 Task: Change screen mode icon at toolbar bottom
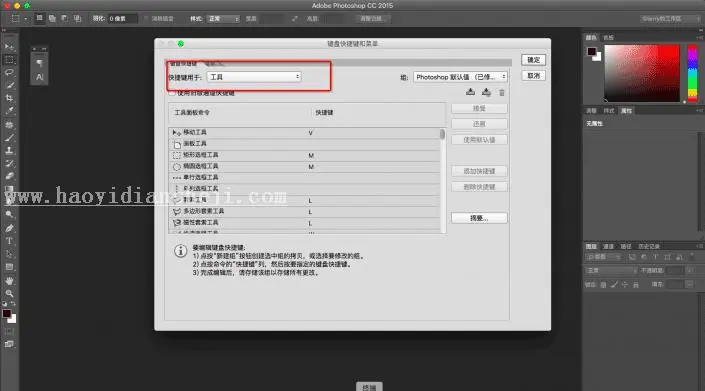[x=9, y=344]
